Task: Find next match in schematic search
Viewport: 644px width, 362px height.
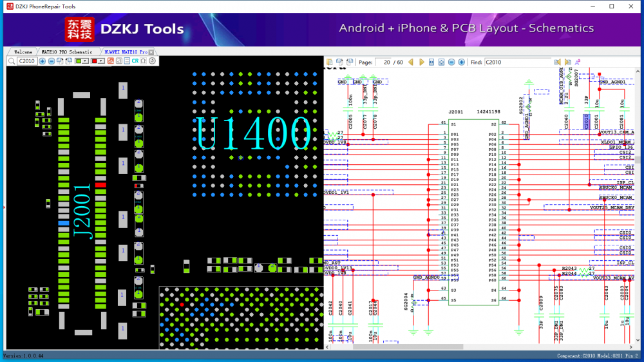Action: tap(567, 62)
